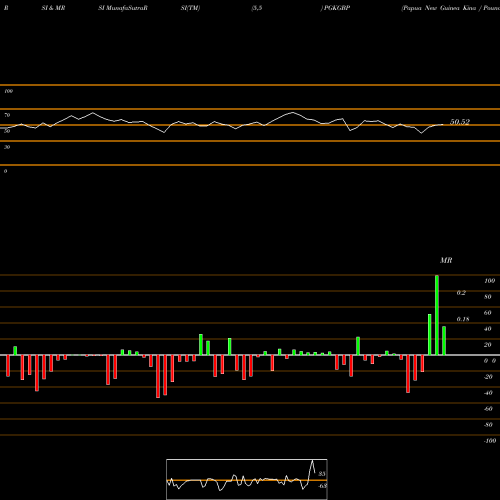500x500 pixels.
Task: Click the 0 level label on RSI axis
Action: pos(5,171)
